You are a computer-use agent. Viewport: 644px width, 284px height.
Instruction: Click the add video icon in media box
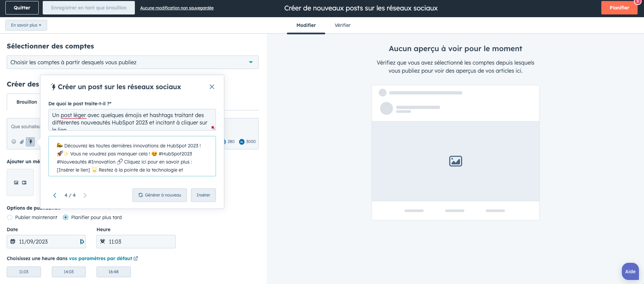[24, 183]
